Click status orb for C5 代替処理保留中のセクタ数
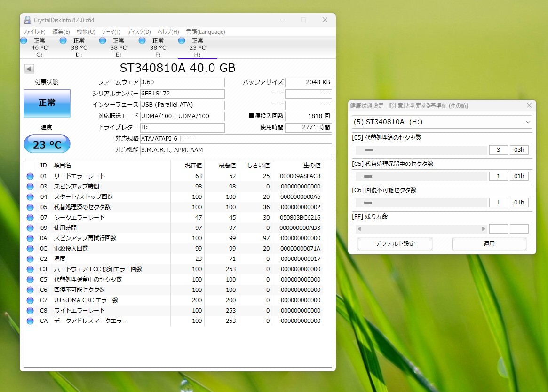Screen dimensions: 548x392 point(31,280)
